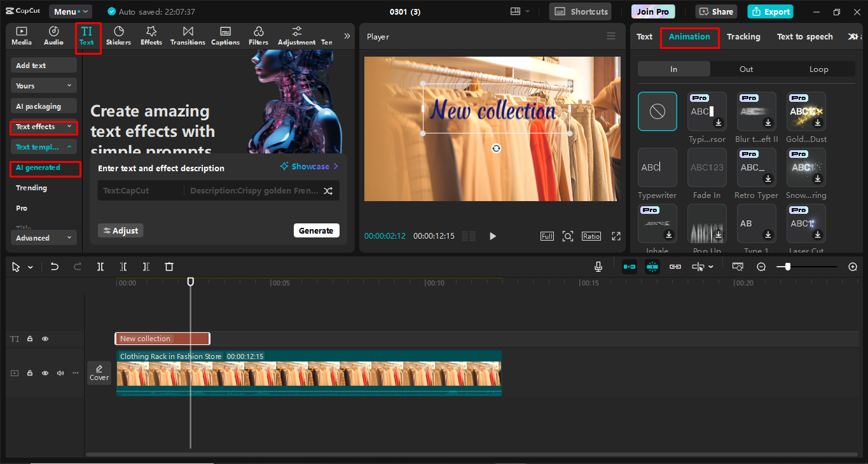Open the Filters panel
The image size is (868, 464).
[x=258, y=36]
